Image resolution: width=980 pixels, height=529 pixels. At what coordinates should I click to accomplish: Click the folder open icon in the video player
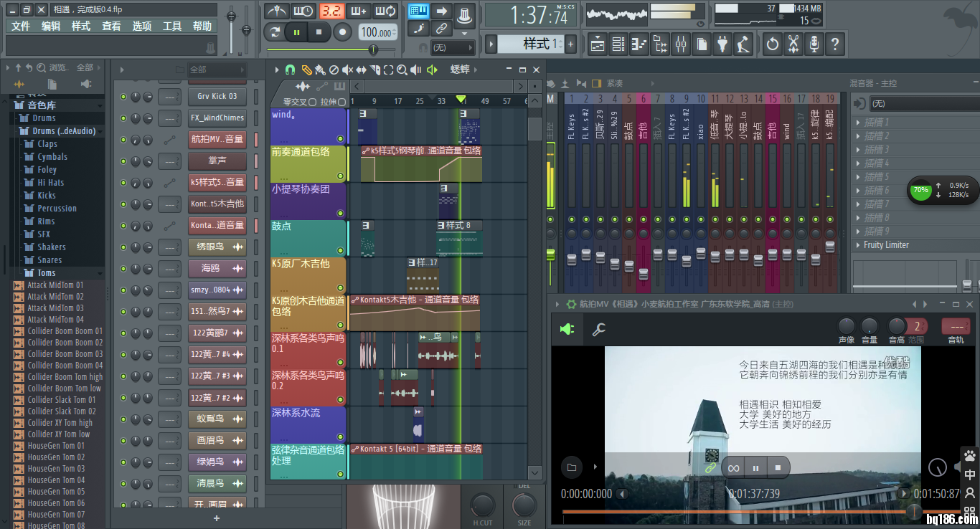[572, 467]
